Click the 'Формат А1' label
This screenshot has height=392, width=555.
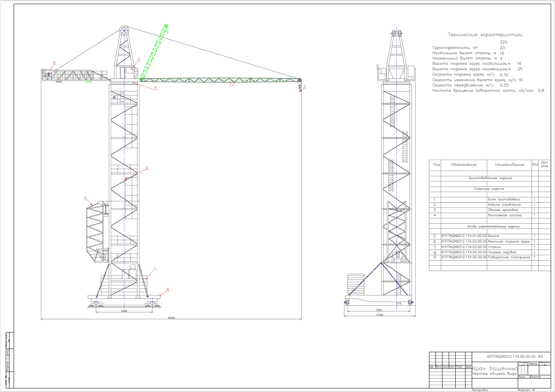526,390
